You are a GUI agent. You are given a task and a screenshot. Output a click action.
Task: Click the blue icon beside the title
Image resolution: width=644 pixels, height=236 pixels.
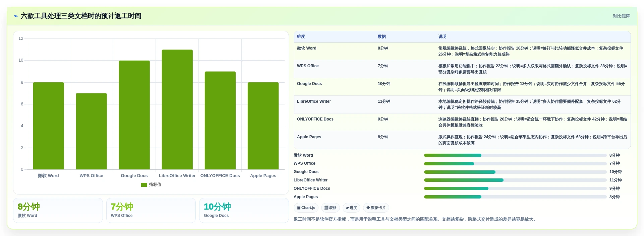tap(15, 16)
